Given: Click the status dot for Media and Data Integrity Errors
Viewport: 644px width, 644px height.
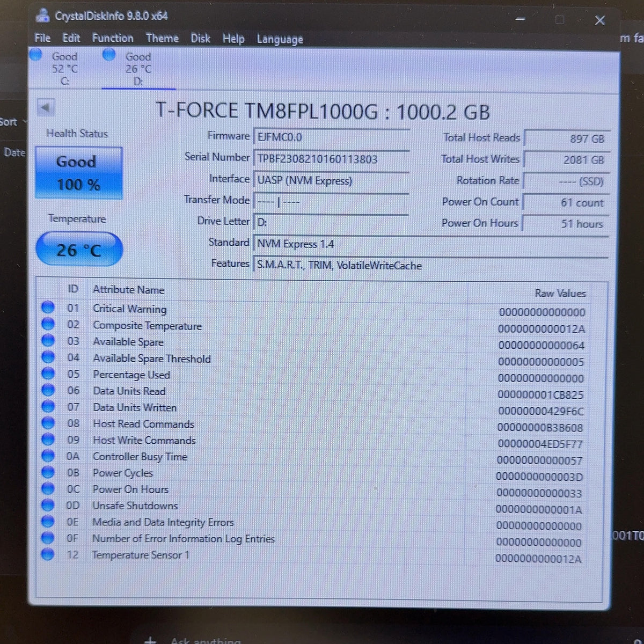Looking at the screenshot, I should tap(48, 521).
